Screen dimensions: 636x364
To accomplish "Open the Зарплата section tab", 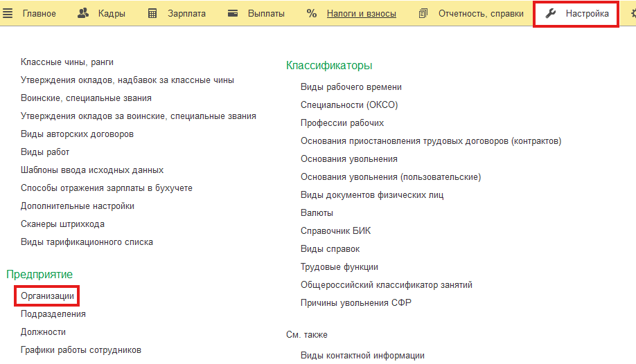I will click(186, 14).
